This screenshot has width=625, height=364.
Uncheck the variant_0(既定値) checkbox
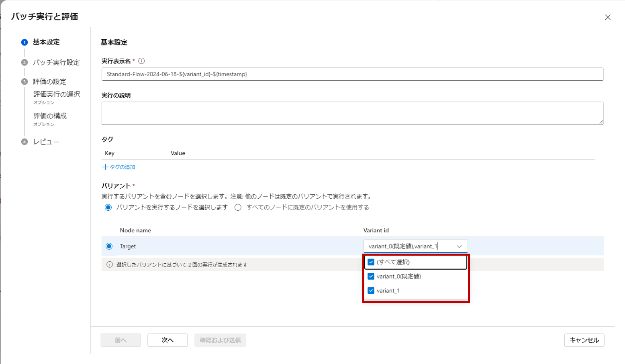372,276
